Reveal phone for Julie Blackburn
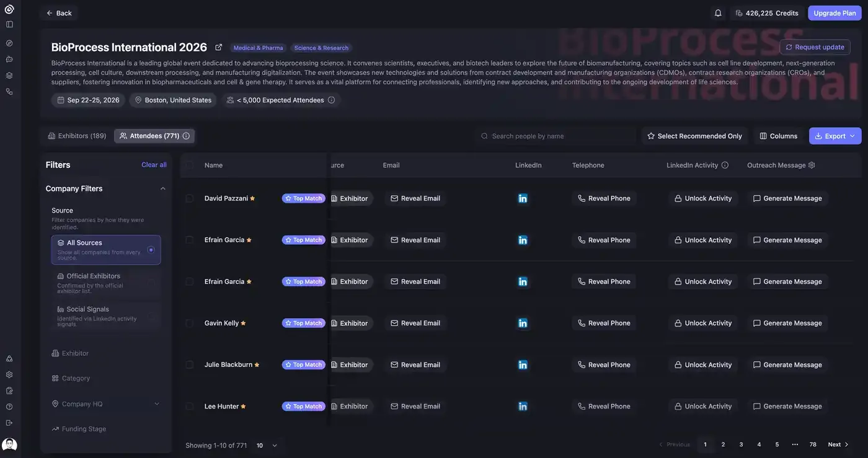The height and width of the screenshot is (458, 868). 604,364
